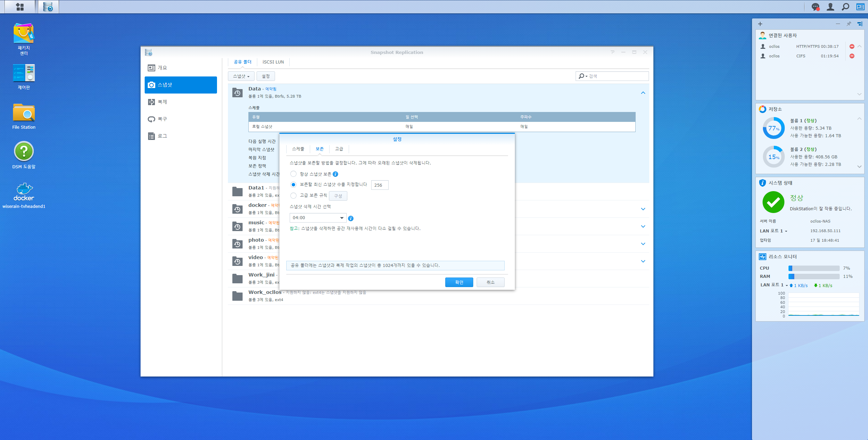Open the Package Center desktop icon

24,34
